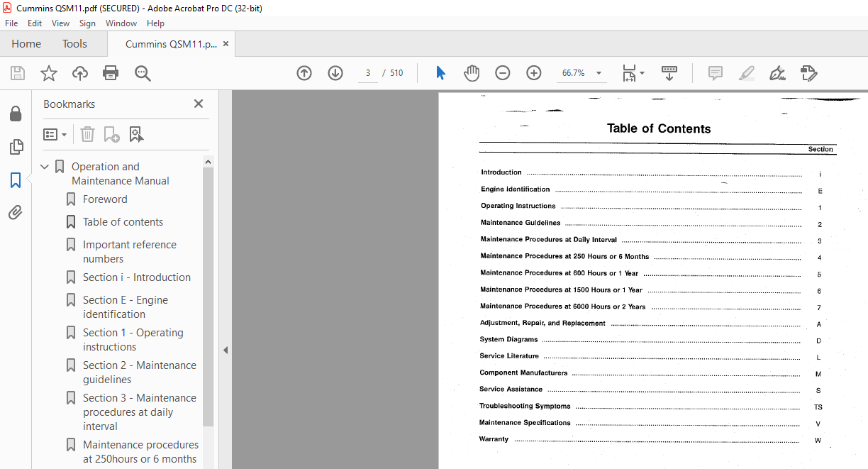Delete the selected bookmark with the trash icon
The width and height of the screenshot is (868, 469).
pyautogui.click(x=87, y=134)
